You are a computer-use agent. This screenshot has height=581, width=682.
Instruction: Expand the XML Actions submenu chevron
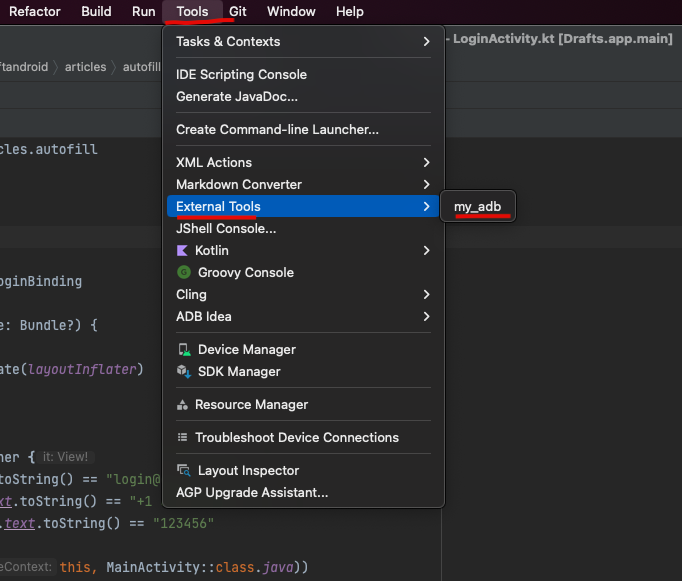[x=426, y=163]
